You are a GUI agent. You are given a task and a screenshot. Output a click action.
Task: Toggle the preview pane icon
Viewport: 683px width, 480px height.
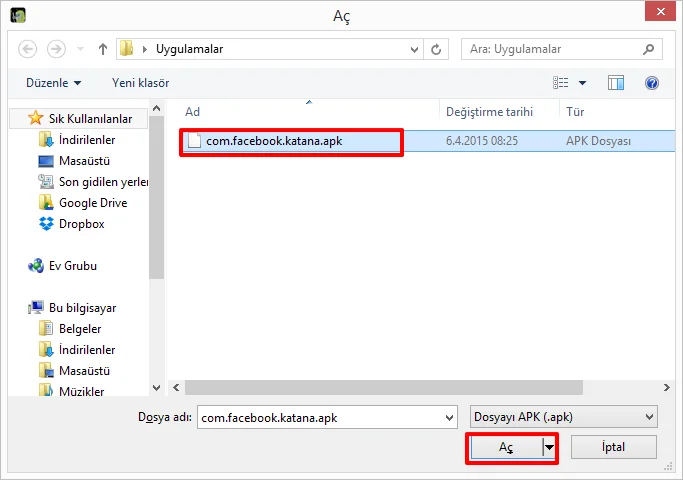point(616,83)
